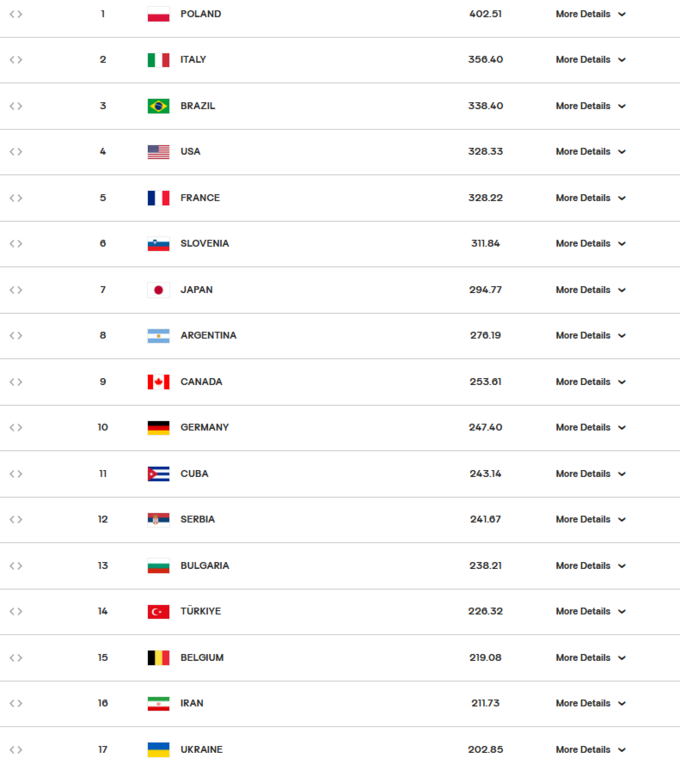The height and width of the screenshot is (764, 680).
Task: Expand More Details for Iran
Action: [590, 703]
